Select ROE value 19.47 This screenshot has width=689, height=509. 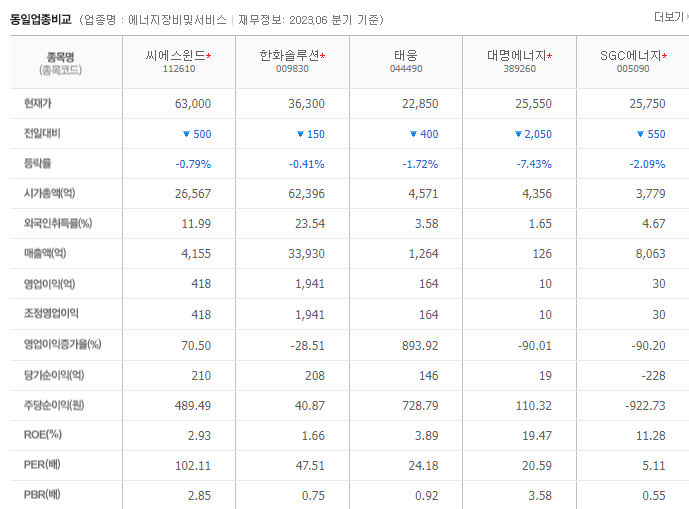pyautogui.click(x=537, y=436)
